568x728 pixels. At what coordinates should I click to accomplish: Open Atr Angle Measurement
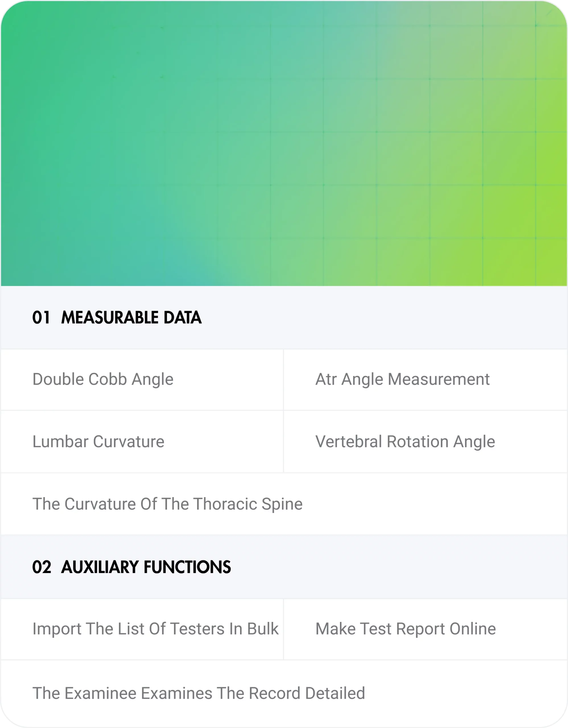click(402, 379)
